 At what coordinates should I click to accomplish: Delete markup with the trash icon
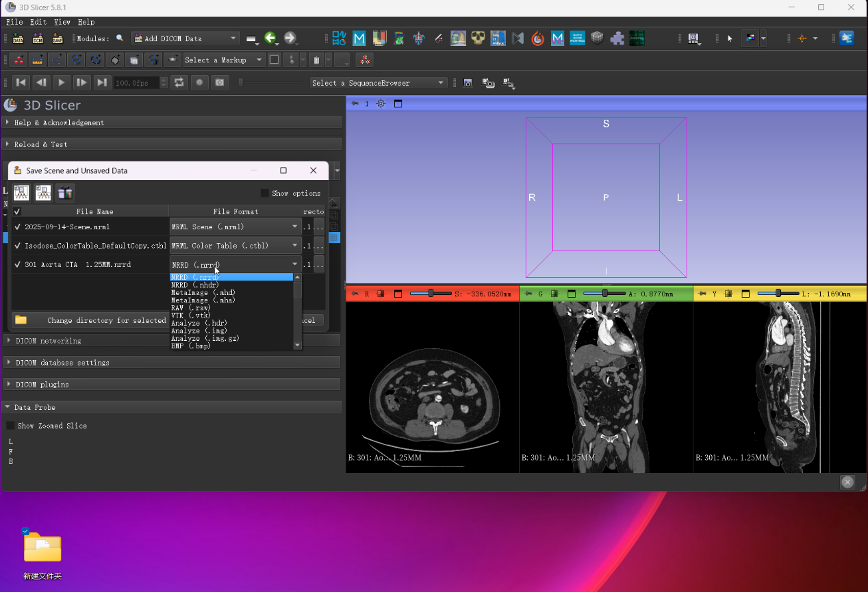[x=316, y=60]
